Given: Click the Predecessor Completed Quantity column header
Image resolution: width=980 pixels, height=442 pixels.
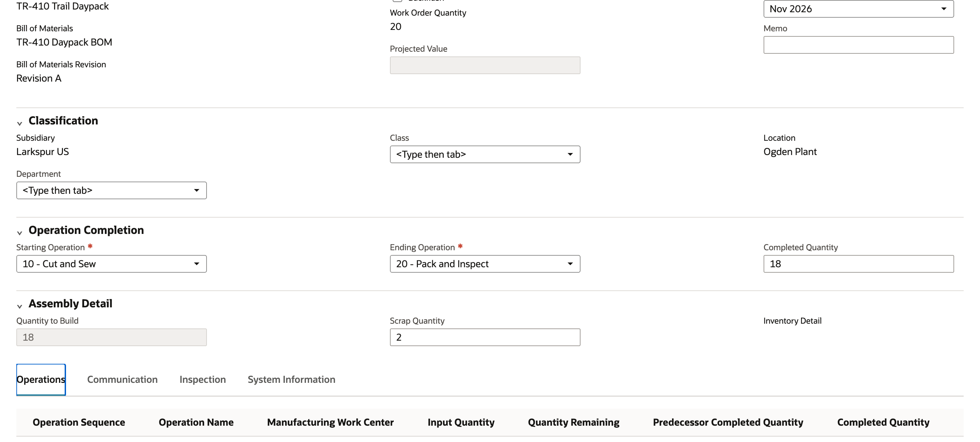Looking at the screenshot, I should 728,422.
